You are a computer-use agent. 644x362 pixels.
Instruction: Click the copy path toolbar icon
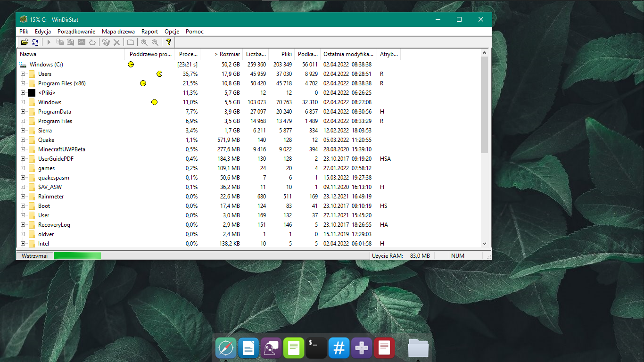(60, 42)
